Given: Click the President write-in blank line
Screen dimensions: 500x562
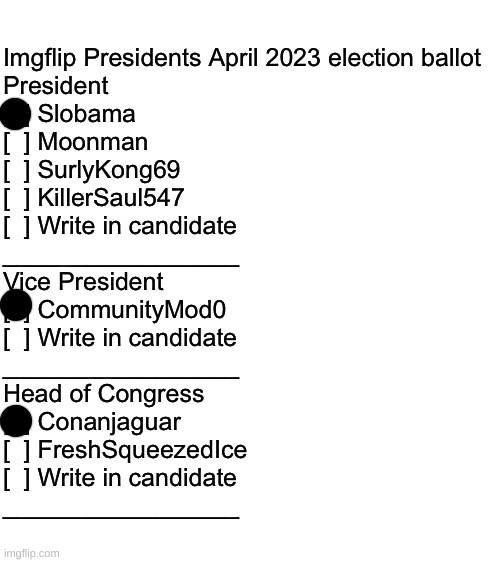Looking at the screenshot, I should click(121, 265).
